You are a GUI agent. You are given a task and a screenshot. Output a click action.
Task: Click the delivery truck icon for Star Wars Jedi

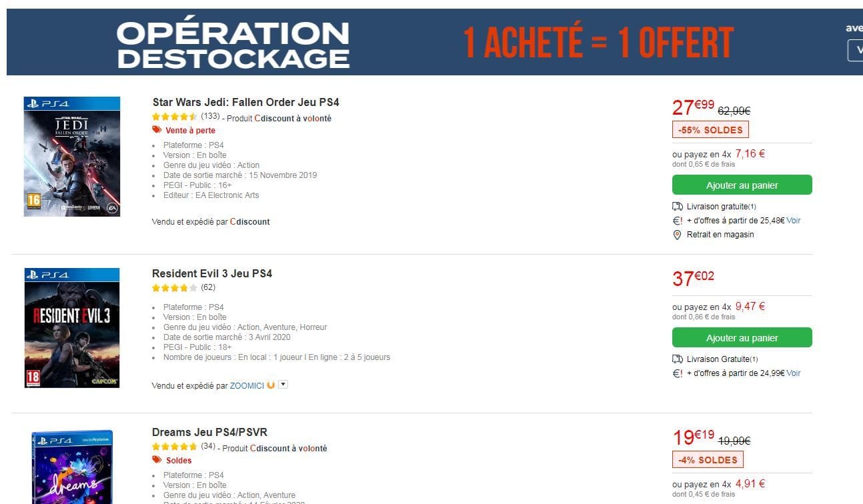[678, 207]
